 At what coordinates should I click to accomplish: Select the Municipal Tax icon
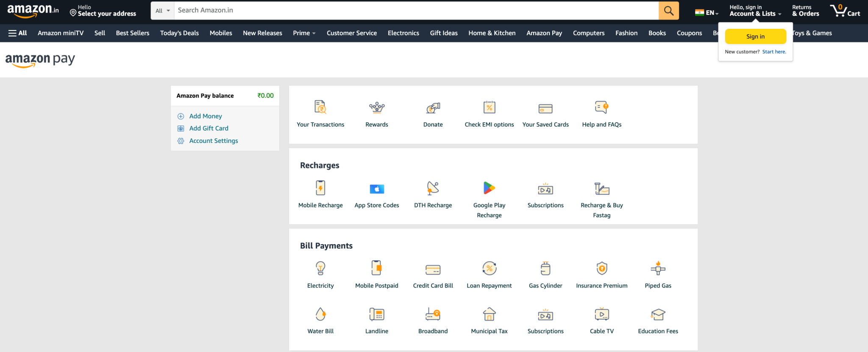[489, 314]
